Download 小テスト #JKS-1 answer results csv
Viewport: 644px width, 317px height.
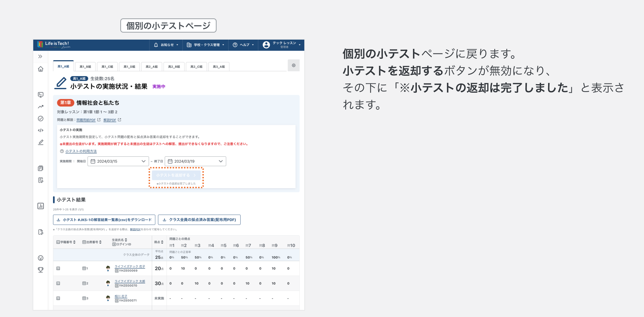click(x=104, y=220)
